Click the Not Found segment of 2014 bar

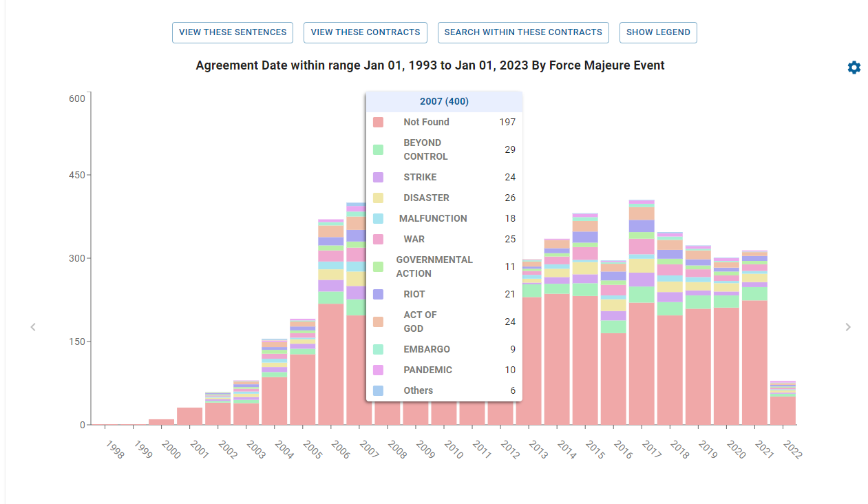coord(557,359)
